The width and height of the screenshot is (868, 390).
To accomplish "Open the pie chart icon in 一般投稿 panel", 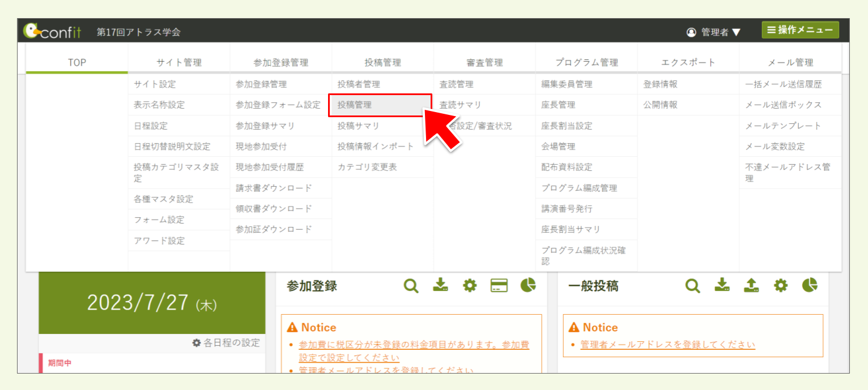I will pyautogui.click(x=810, y=285).
